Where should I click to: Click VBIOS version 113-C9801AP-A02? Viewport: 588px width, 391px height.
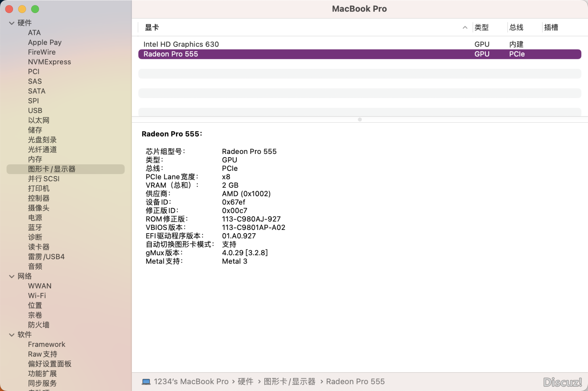[x=253, y=227]
